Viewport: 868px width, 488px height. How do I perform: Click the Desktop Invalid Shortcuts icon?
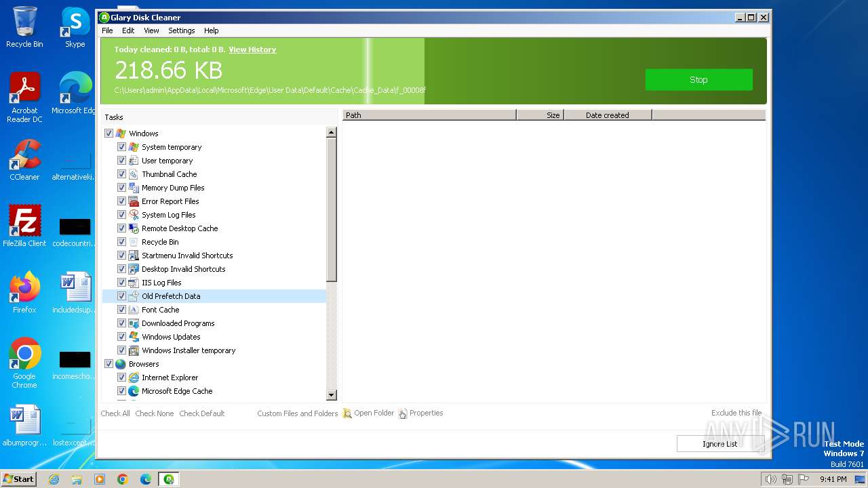pos(134,269)
